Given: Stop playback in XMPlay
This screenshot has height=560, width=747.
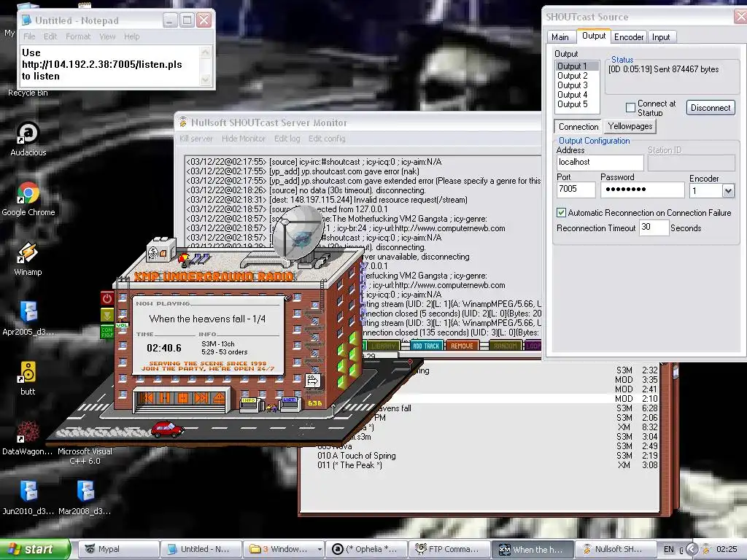Looking at the screenshot, I should pos(183,397).
